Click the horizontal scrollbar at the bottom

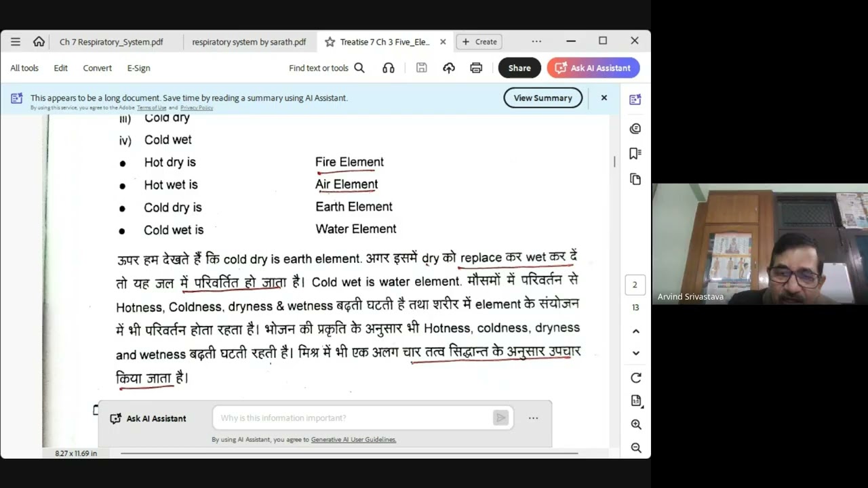(x=349, y=453)
